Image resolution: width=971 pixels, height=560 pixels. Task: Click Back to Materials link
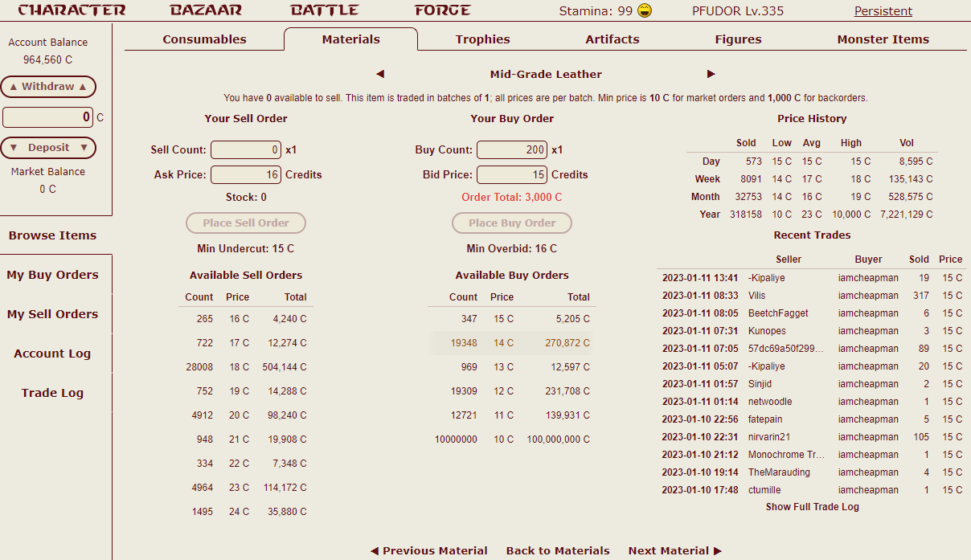[x=558, y=550]
